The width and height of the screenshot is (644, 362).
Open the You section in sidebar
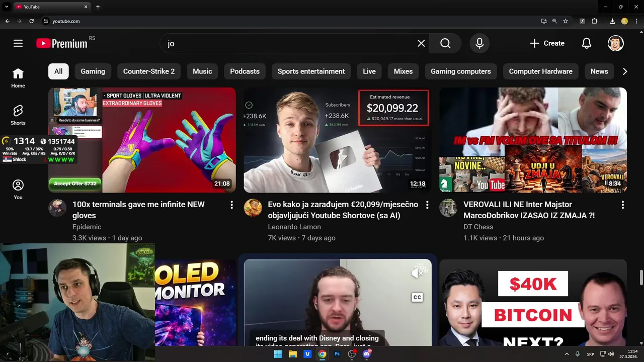click(x=18, y=190)
